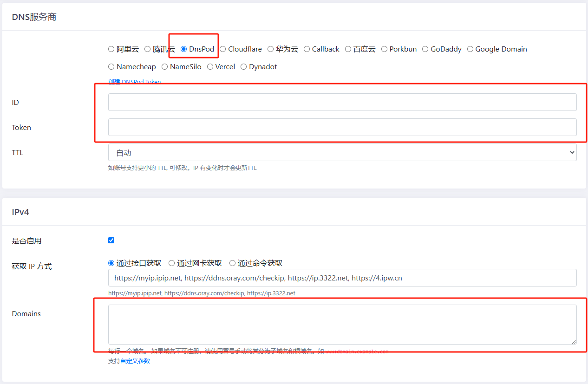Select the 阿里云 DNS provider radio button
Image resolution: width=588 pixels, height=384 pixels.
(111, 49)
